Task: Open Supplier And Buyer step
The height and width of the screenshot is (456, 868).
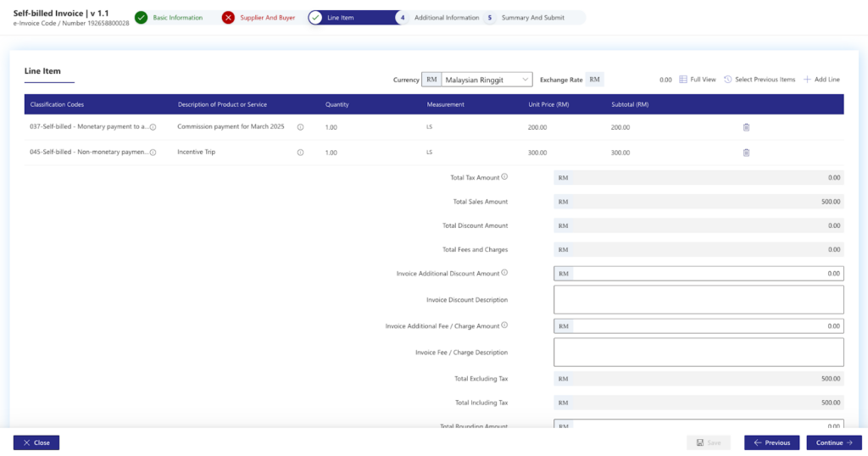Action: [267, 17]
